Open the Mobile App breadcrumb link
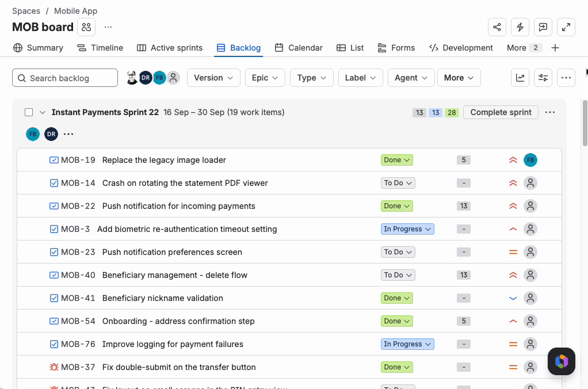The width and height of the screenshot is (588, 389). click(76, 11)
